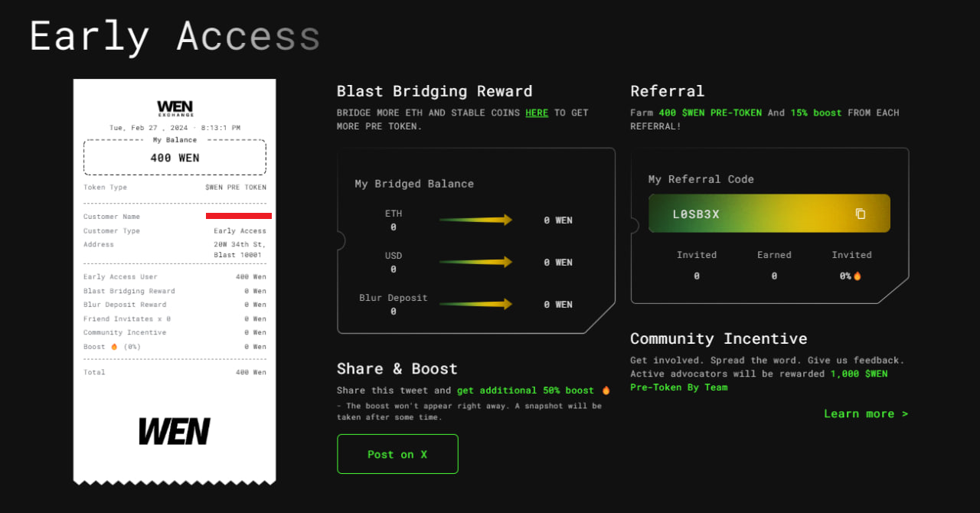Click the Friend Invitates x 0 row
Screen dimensions: 980x513
[175, 319]
